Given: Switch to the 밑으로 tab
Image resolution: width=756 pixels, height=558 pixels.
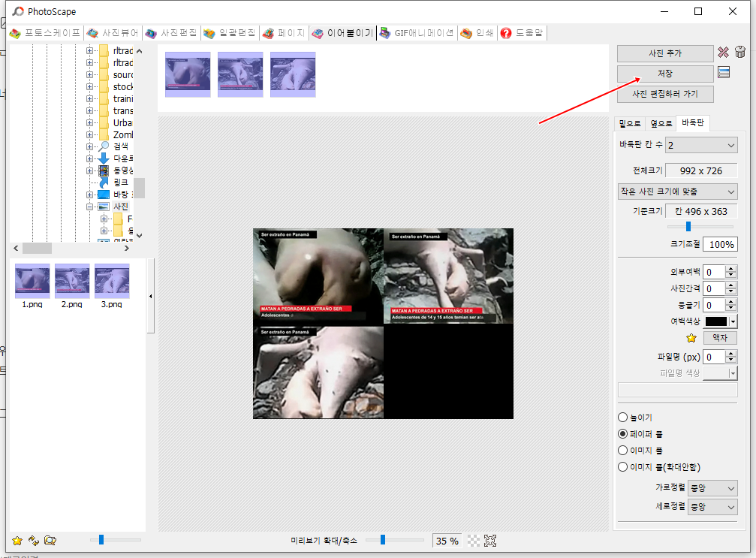Looking at the screenshot, I should click(x=630, y=123).
